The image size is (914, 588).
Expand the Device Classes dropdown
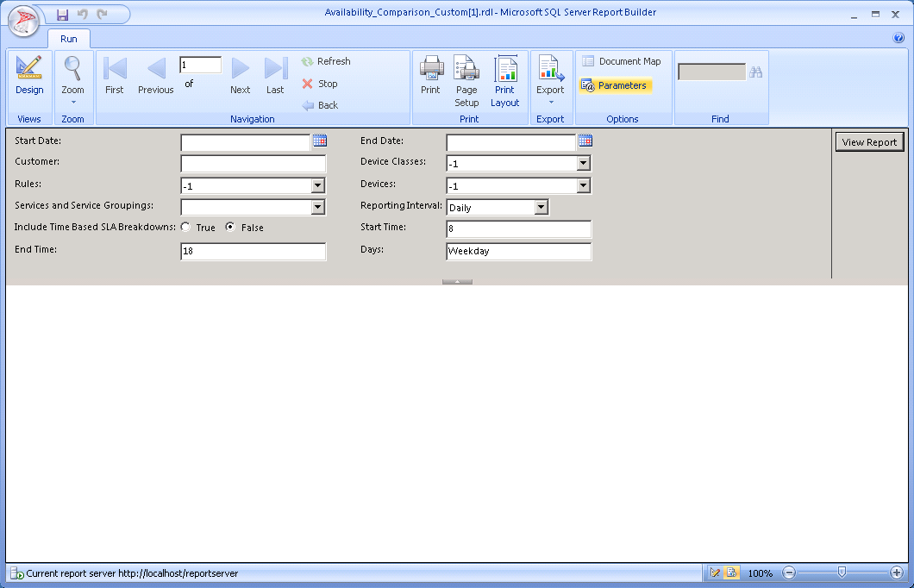584,164
